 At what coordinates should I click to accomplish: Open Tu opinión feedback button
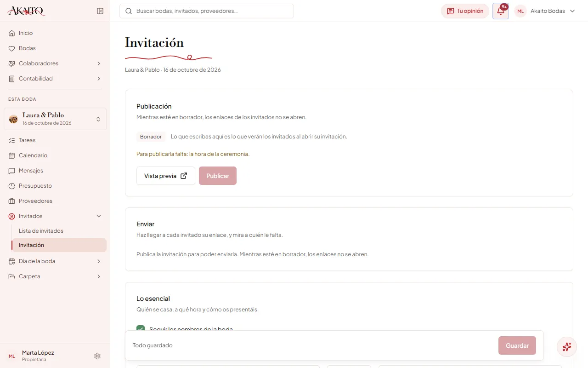(465, 11)
